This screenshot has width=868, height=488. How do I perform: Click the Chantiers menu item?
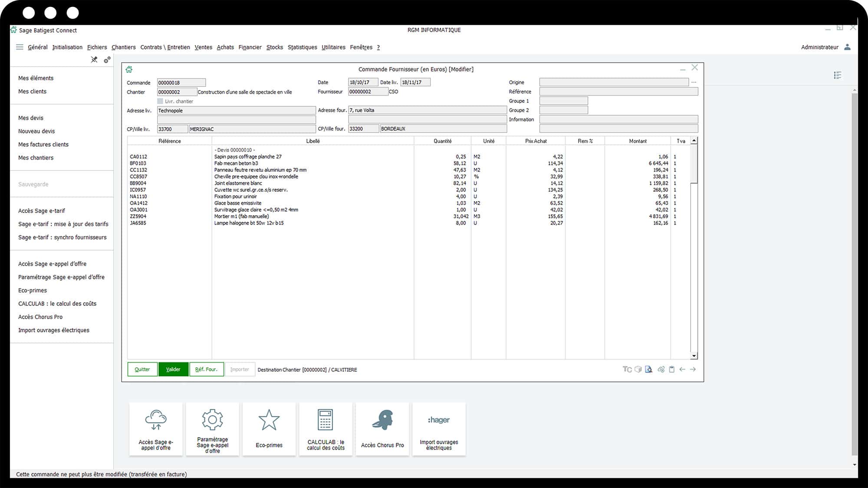123,47
